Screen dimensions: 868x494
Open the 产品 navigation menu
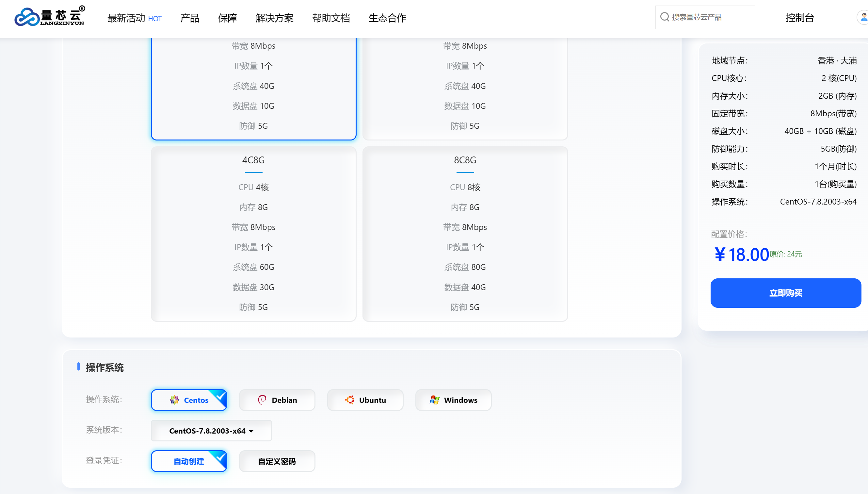pos(189,18)
